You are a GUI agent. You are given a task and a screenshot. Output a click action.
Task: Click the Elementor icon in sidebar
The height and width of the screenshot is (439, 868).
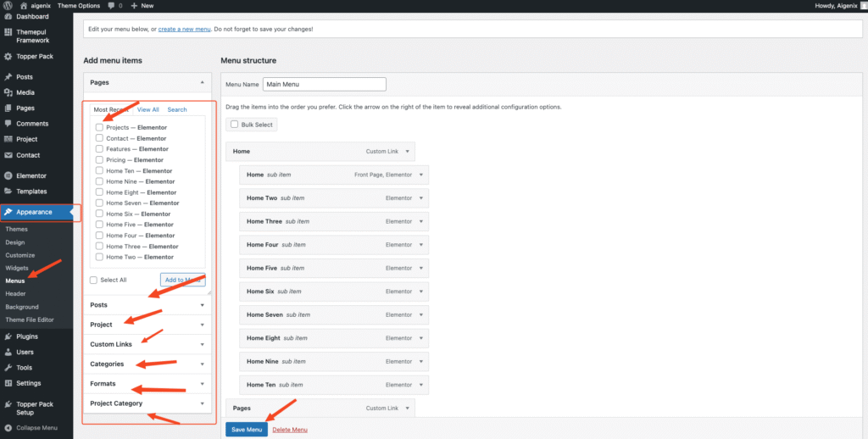pyautogui.click(x=8, y=175)
